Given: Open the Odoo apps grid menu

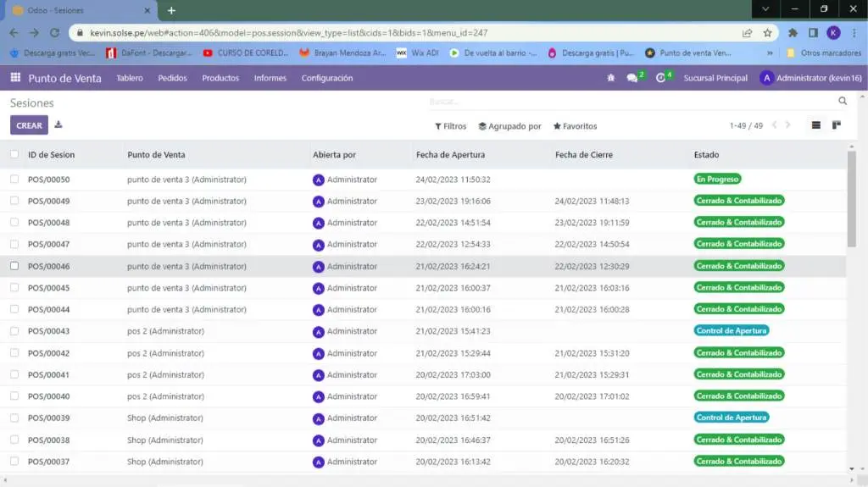Looking at the screenshot, I should pyautogui.click(x=15, y=78).
